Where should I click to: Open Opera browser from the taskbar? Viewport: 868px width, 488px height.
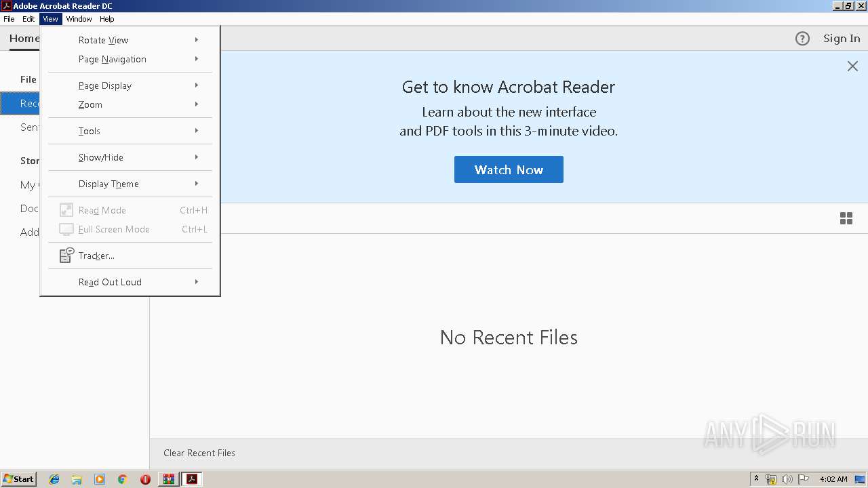click(145, 479)
